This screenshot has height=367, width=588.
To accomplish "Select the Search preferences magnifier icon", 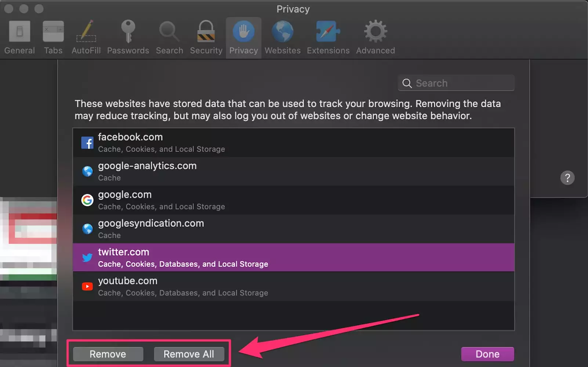I will tap(169, 37).
